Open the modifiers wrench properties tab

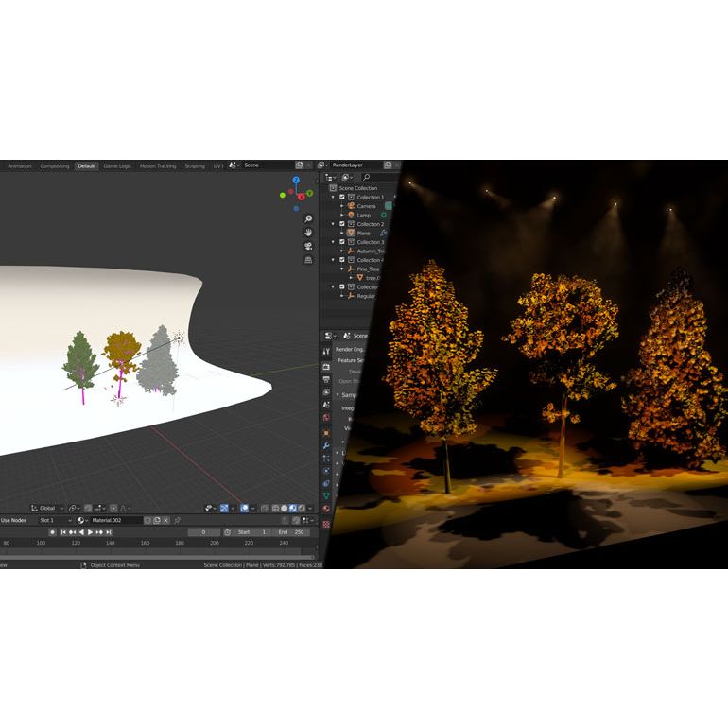point(326,444)
